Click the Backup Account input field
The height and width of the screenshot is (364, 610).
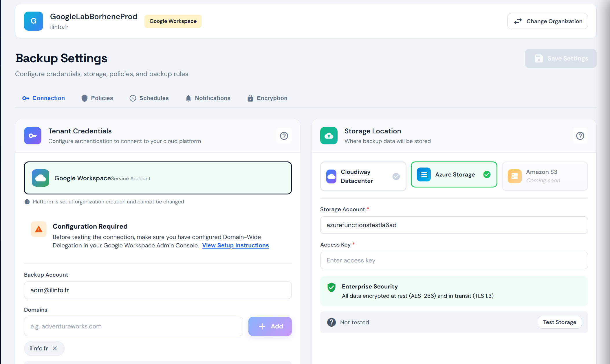[x=158, y=290]
